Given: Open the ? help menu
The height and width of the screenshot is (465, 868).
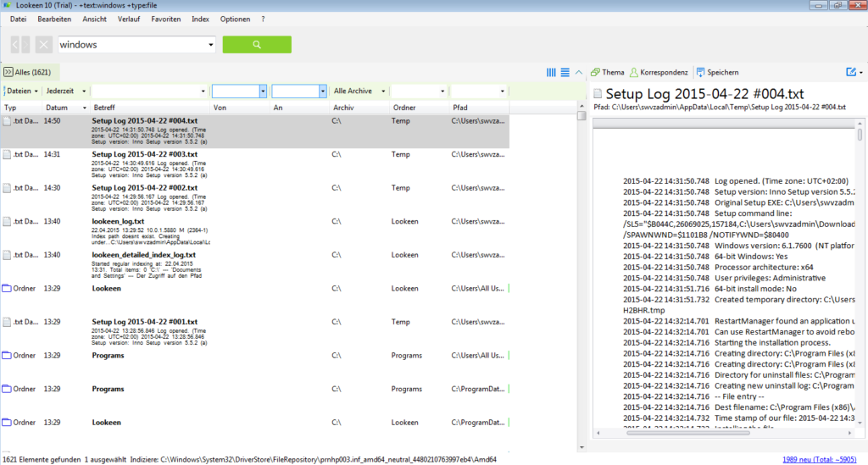Looking at the screenshot, I should click(x=263, y=19).
